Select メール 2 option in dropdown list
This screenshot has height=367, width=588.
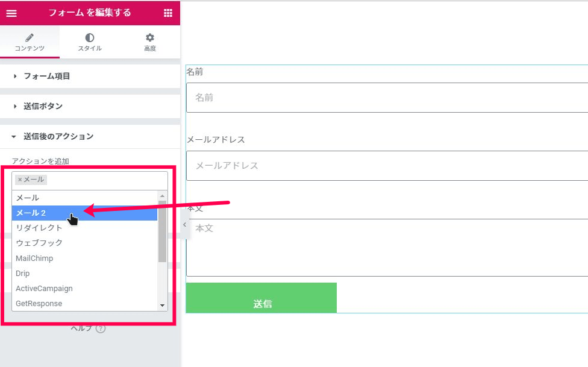click(x=84, y=213)
